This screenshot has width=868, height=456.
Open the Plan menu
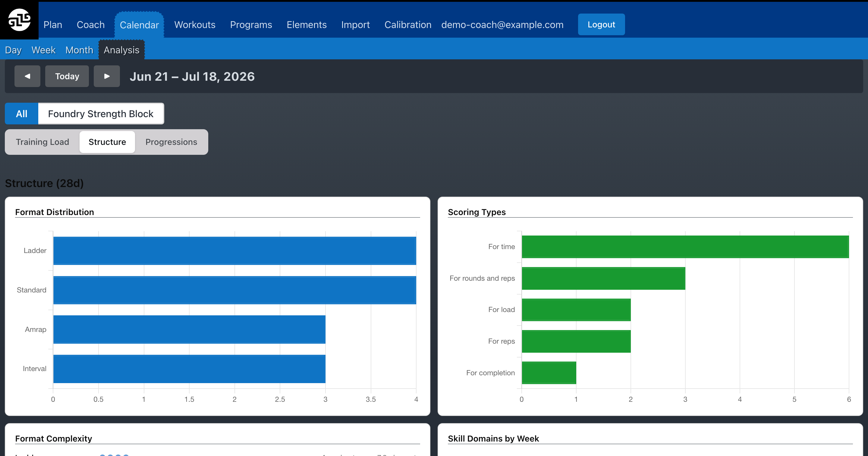click(x=53, y=25)
